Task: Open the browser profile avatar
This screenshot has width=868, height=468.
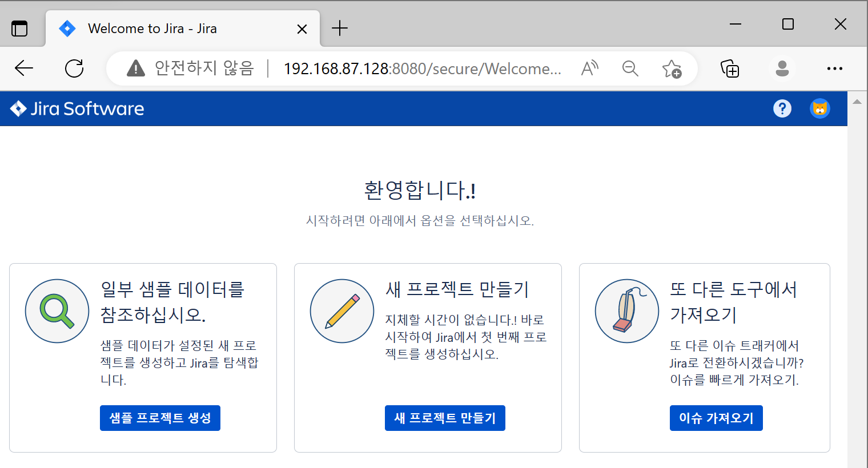Action: (x=782, y=68)
